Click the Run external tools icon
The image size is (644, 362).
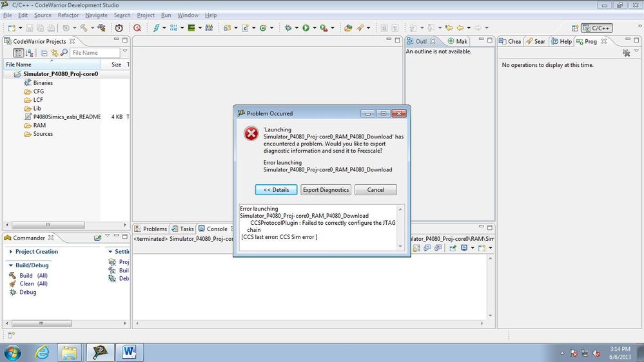click(x=324, y=28)
